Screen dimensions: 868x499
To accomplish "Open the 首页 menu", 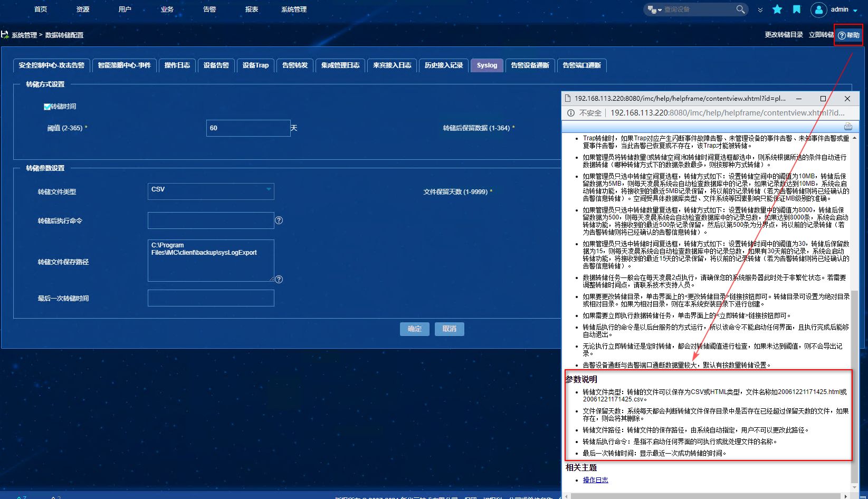I will (x=41, y=9).
